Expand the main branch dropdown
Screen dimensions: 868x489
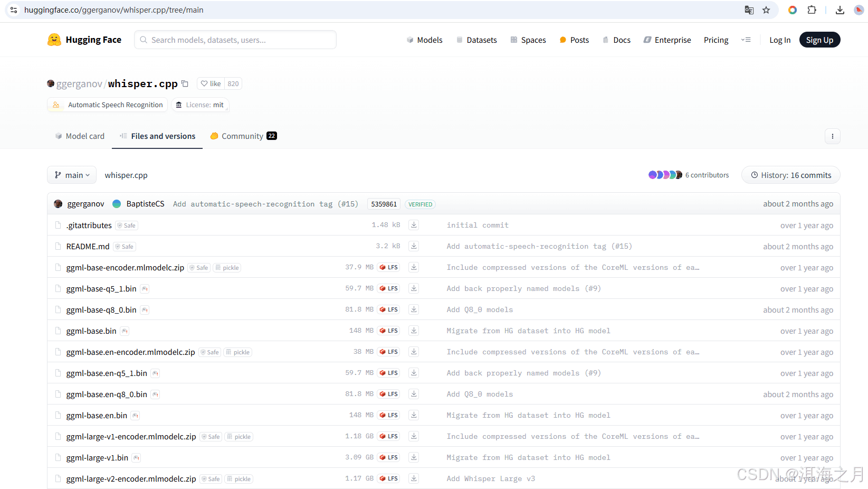point(72,175)
